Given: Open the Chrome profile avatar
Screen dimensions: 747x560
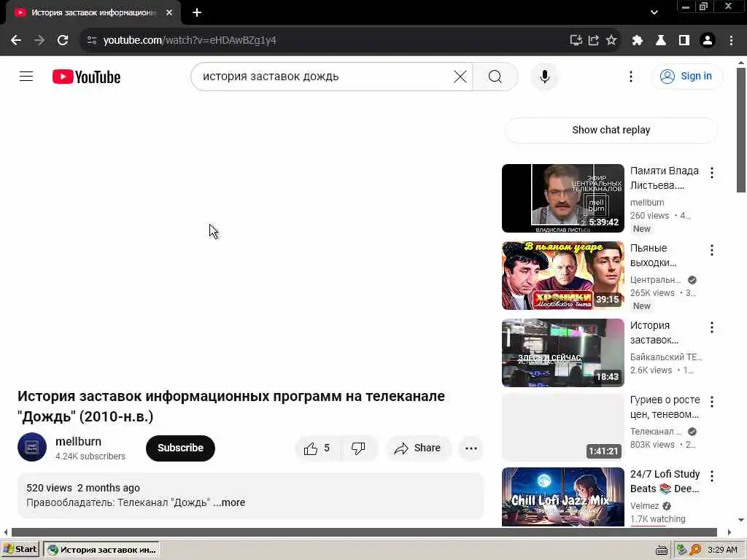Looking at the screenshot, I should tap(708, 40).
